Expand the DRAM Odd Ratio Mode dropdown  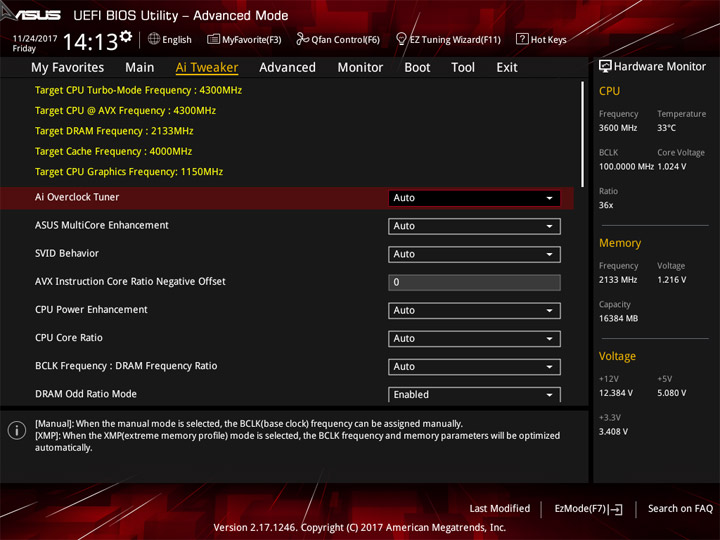pyautogui.click(x=474, y=394)
